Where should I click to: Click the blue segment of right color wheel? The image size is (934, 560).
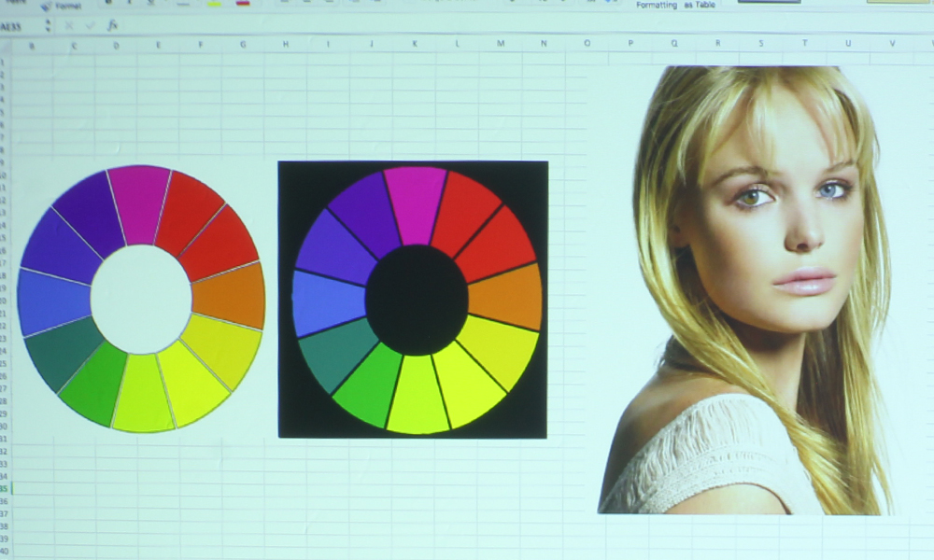327,303
